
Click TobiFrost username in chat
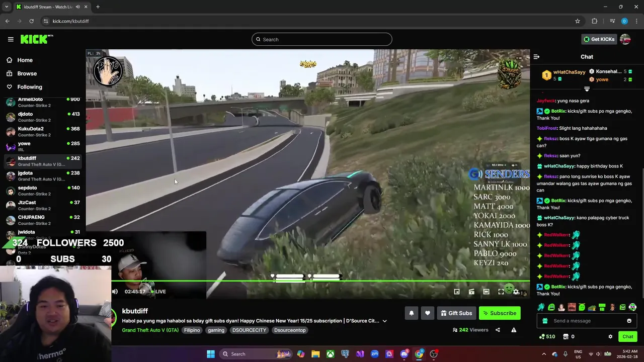tap(546, 128)
